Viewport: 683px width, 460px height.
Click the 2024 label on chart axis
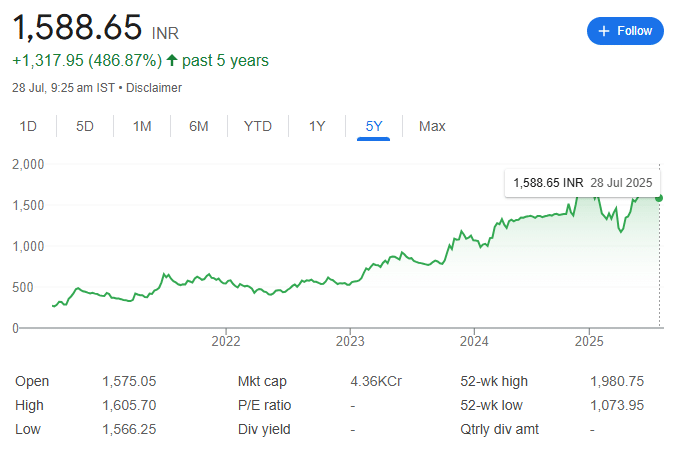point(473,340)
